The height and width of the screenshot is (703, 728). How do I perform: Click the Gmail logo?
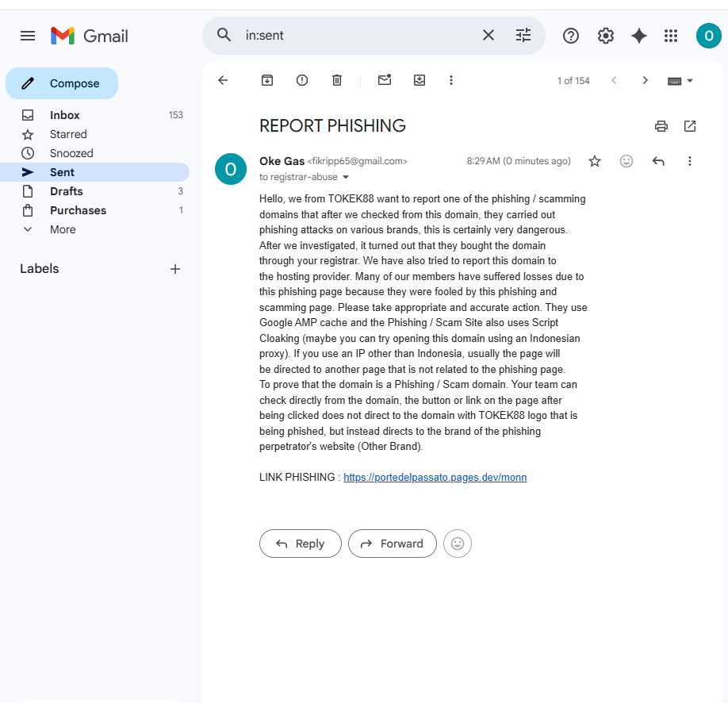89,36
